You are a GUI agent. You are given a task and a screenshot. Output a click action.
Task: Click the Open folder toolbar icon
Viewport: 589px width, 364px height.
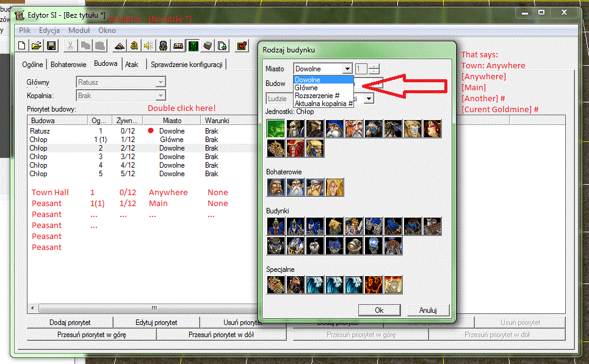point(37,46)
